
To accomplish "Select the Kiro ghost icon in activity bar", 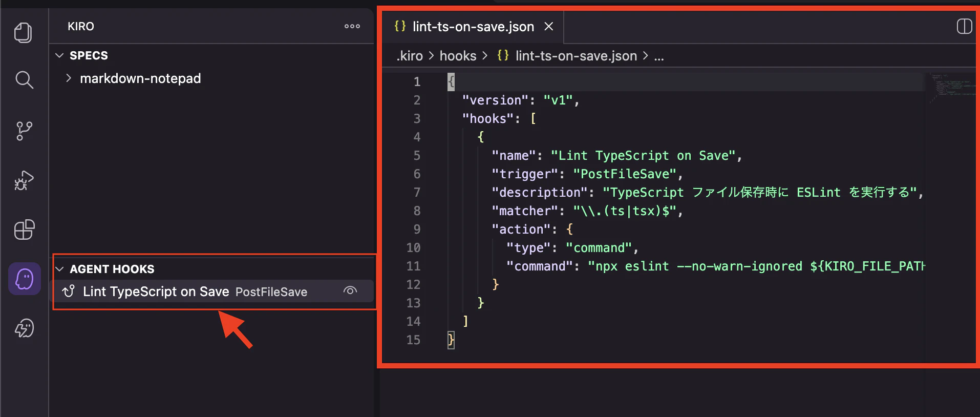I will pos(25,279).
